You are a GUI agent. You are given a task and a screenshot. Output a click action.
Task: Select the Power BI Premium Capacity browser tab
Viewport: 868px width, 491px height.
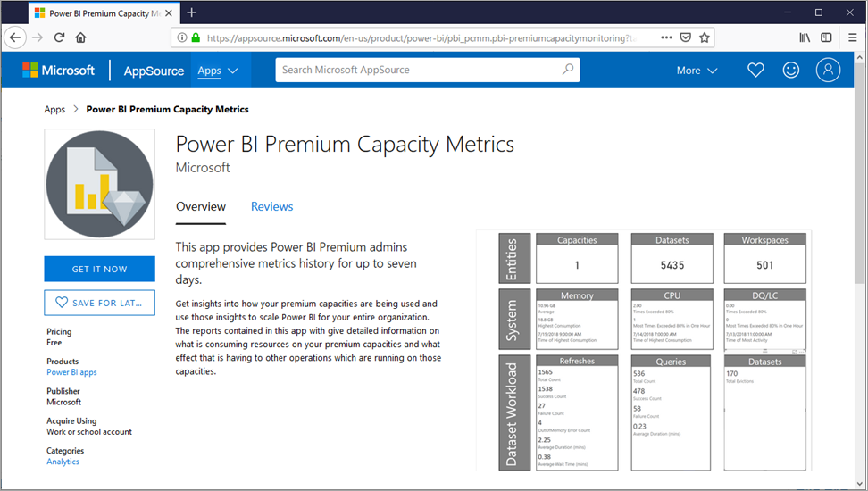pos(104,13)
